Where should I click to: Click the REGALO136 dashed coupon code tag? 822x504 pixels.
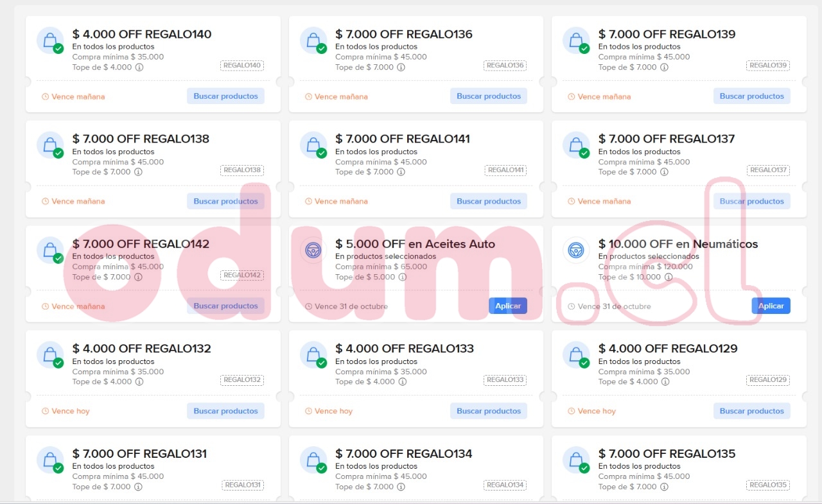pos(505,65)
